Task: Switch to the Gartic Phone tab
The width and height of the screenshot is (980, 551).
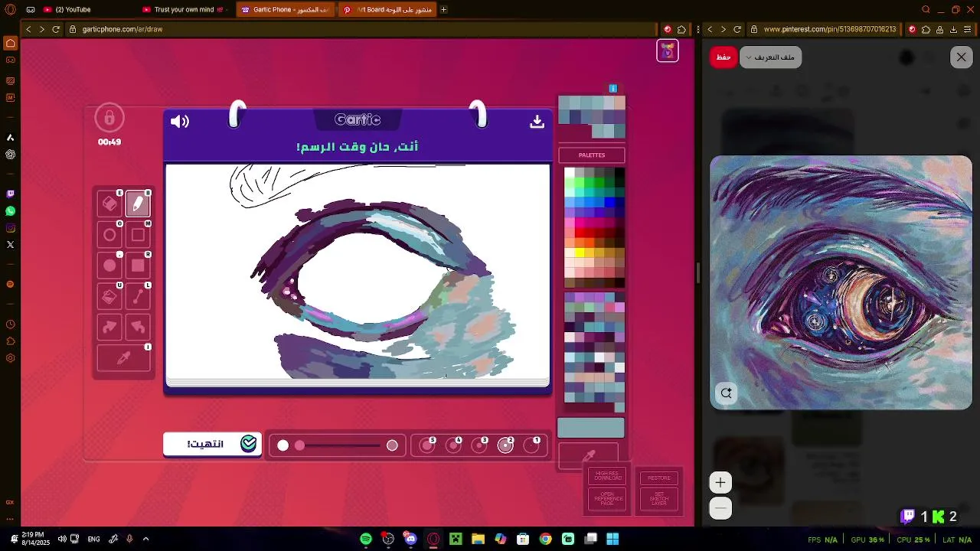Action: 285,9
